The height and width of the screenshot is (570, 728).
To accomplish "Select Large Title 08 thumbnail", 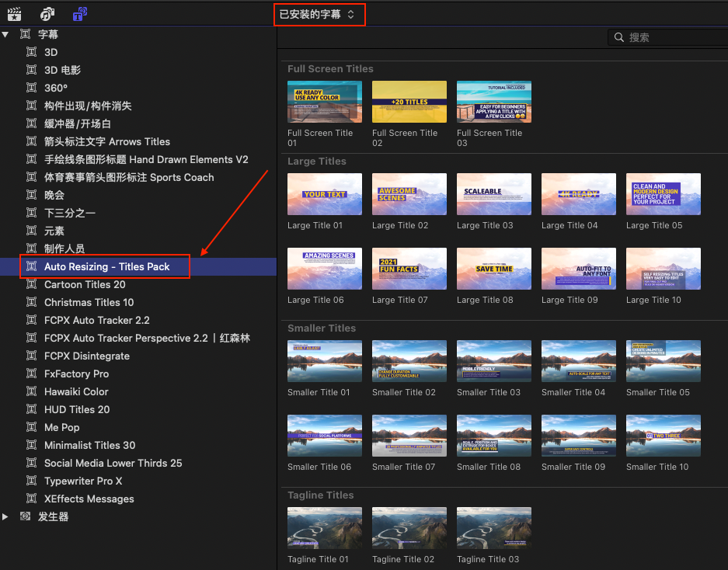I will [x=494, y=269].
